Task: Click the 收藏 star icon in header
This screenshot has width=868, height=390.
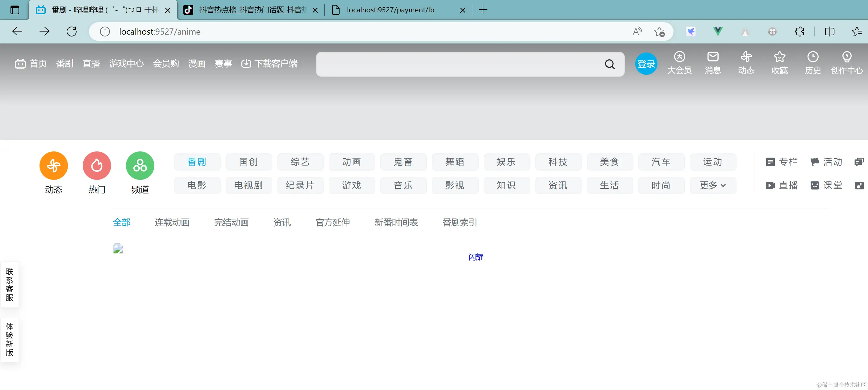Action: click(x=779, y=57)
